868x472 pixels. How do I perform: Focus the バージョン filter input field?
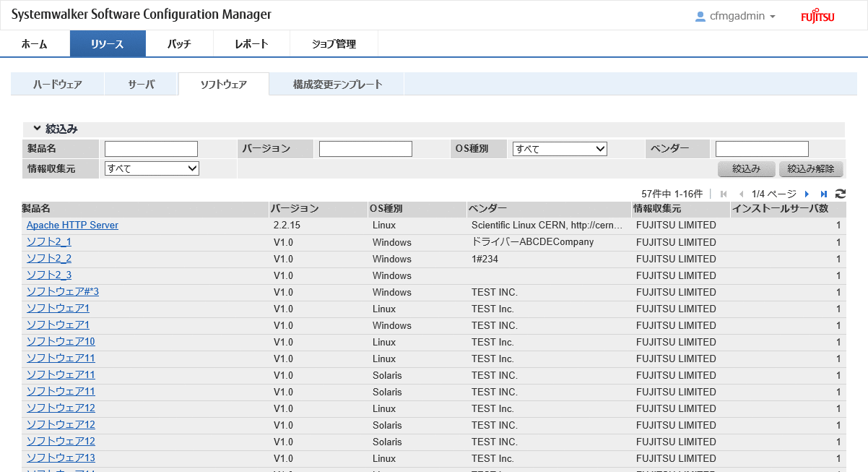click(365, 149)
